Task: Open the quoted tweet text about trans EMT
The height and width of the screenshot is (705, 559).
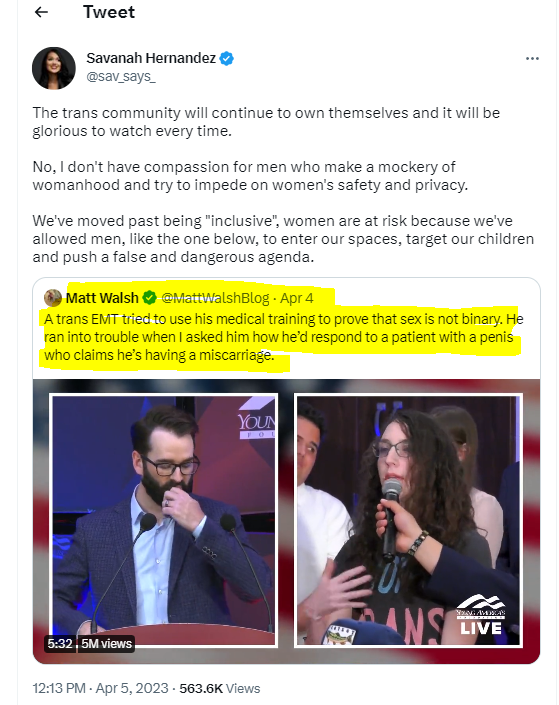Action: [283, 337]
